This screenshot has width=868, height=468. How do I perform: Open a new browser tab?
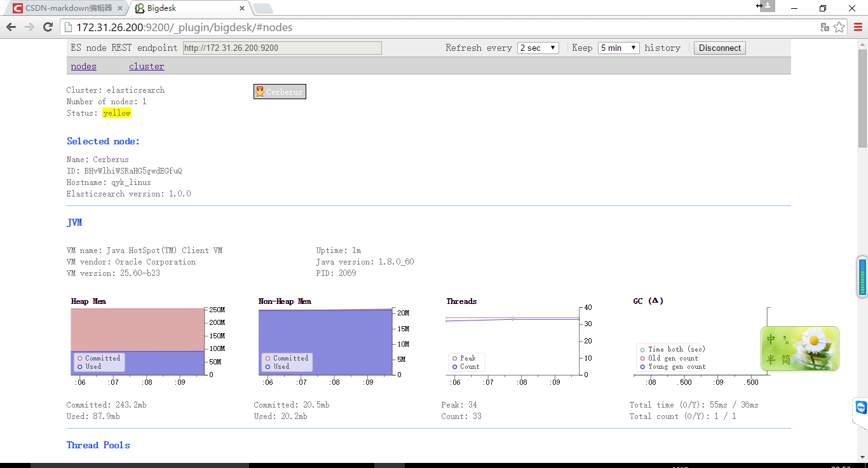pyautogui.click(x=263, y=8)
